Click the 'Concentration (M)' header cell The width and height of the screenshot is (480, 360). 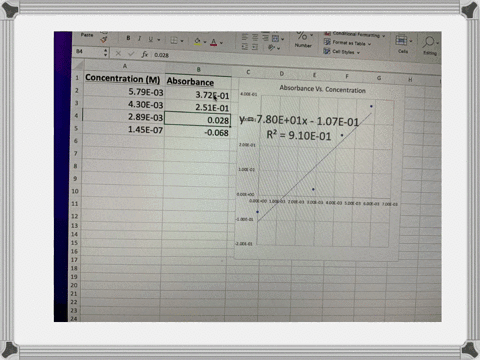tap(123, 78)
